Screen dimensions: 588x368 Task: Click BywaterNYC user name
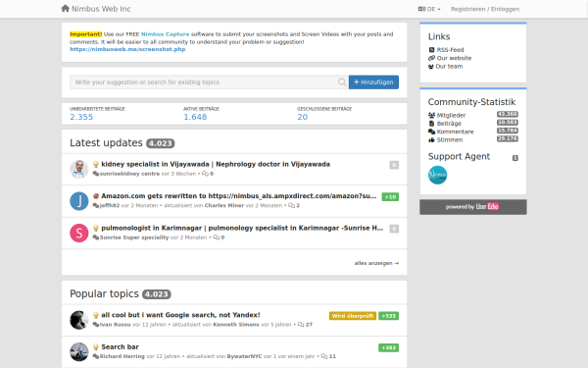(x=244, y=357)
